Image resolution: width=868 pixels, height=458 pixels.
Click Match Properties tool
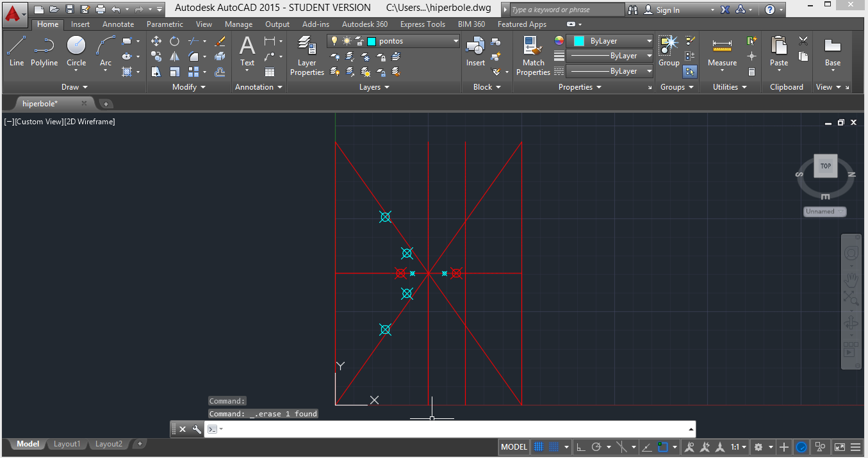coord(533,56)
